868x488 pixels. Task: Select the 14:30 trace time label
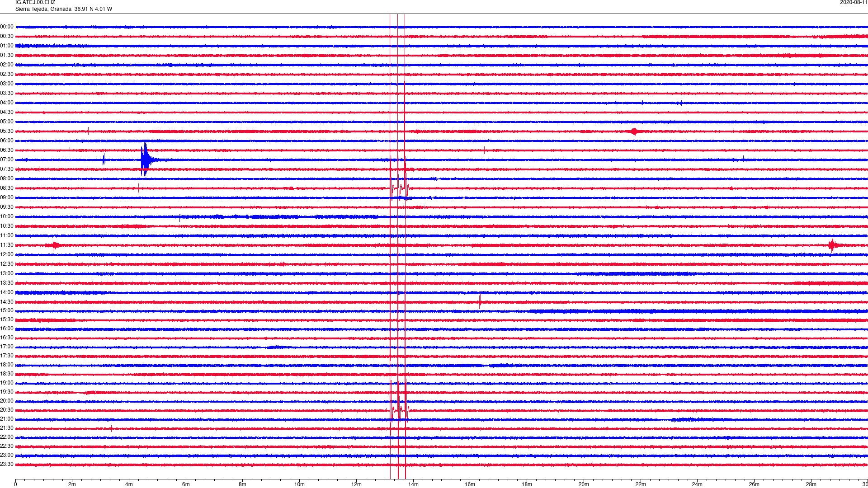click(x=7, y=302)
